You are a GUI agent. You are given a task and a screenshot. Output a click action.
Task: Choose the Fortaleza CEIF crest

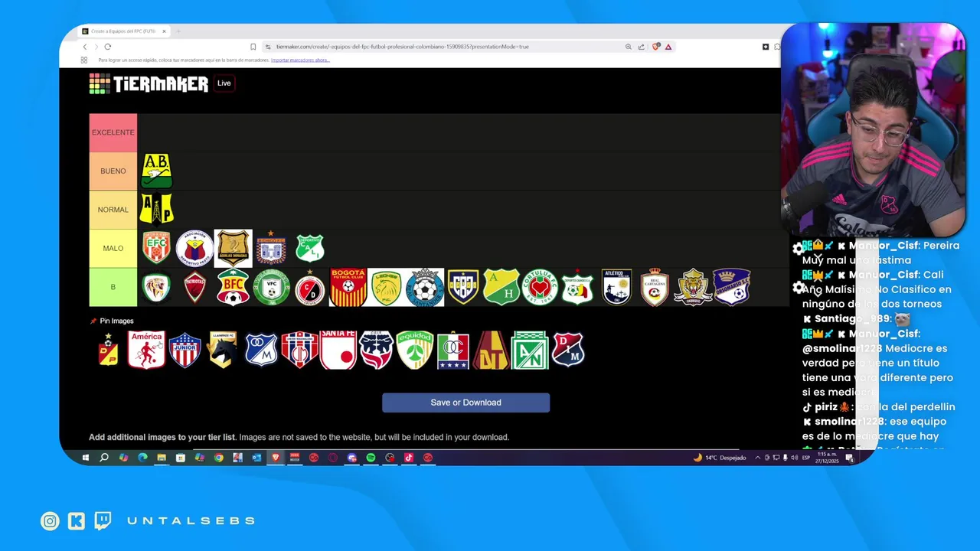[376, 350]
